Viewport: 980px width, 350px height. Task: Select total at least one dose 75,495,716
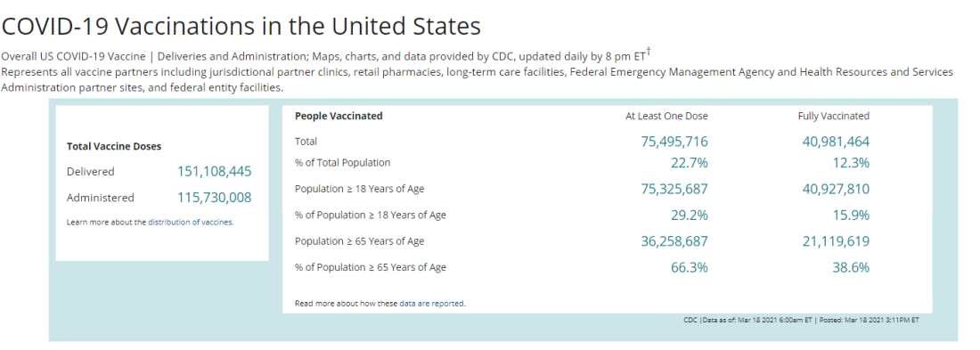point(674,142)
